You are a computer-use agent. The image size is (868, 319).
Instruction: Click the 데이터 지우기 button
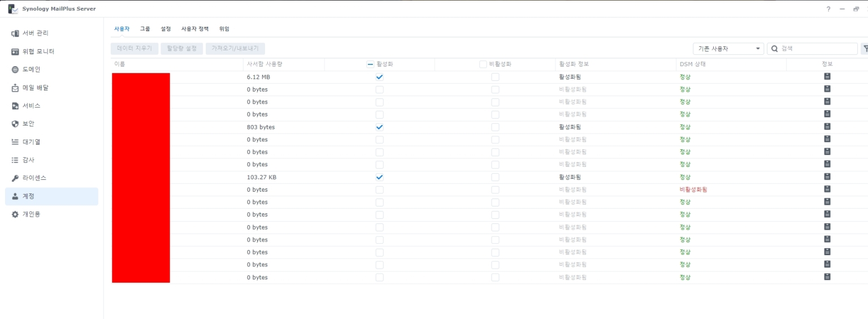point(134,49)
